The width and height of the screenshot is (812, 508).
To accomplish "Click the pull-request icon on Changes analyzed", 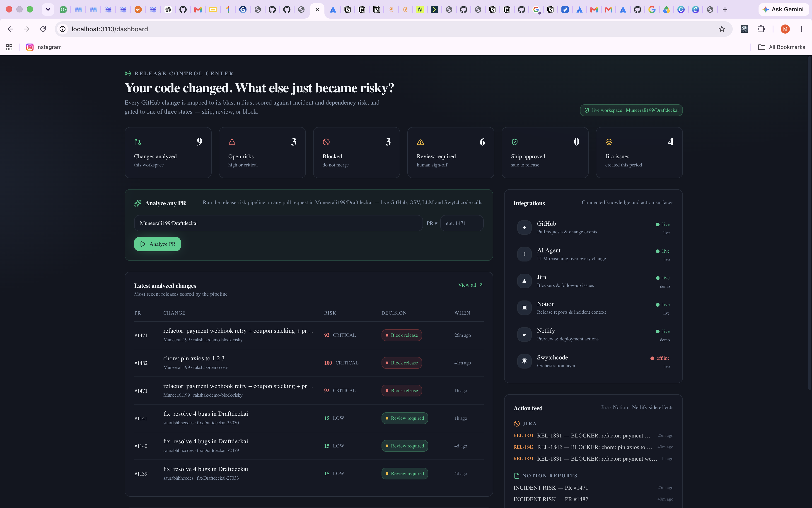I will click(x=138, y=142).
